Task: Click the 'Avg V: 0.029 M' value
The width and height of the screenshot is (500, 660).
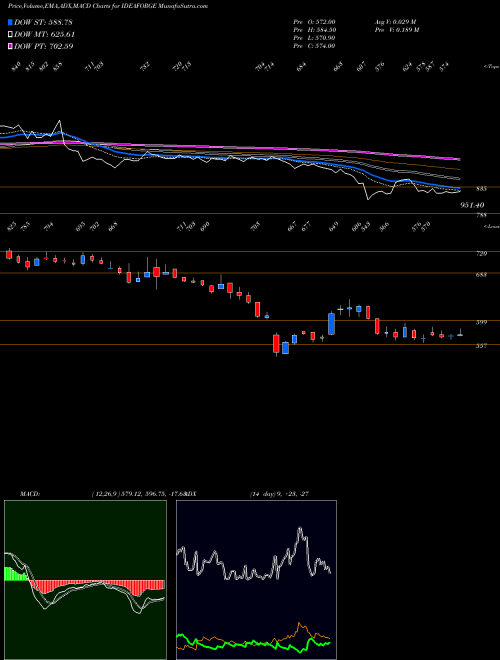Action: click(395, 21)
